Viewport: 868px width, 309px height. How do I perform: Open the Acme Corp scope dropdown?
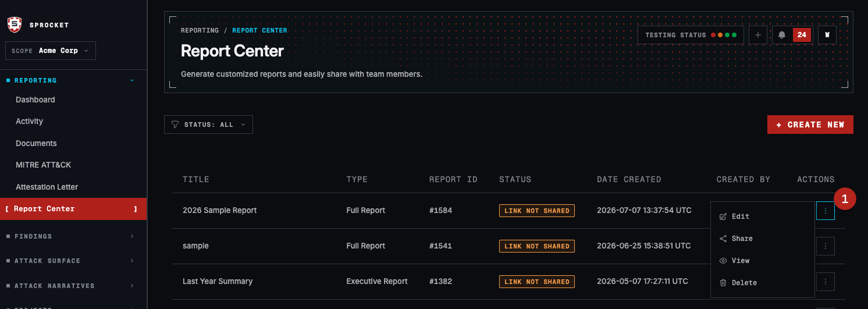point(51,50)
